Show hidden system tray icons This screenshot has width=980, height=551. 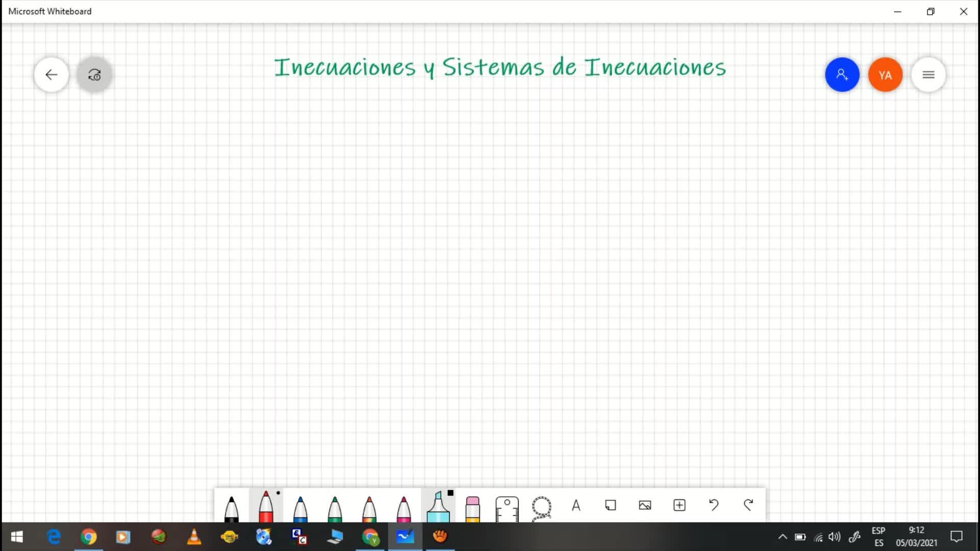[x=782, y=537]
